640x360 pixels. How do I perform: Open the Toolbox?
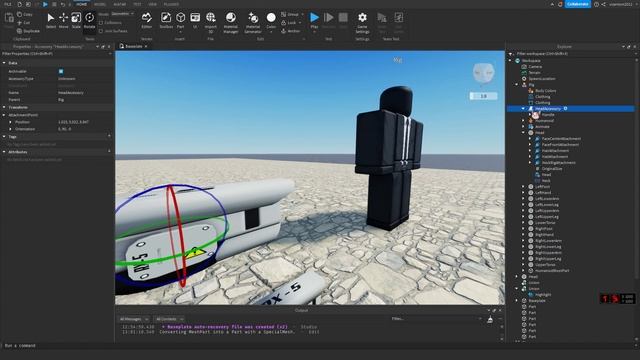click(166, 21)
